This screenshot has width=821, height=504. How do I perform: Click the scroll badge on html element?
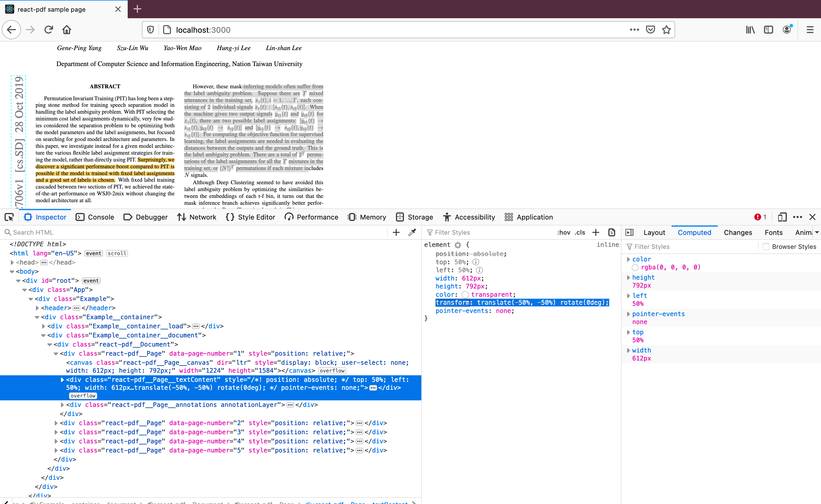[117, 253]
